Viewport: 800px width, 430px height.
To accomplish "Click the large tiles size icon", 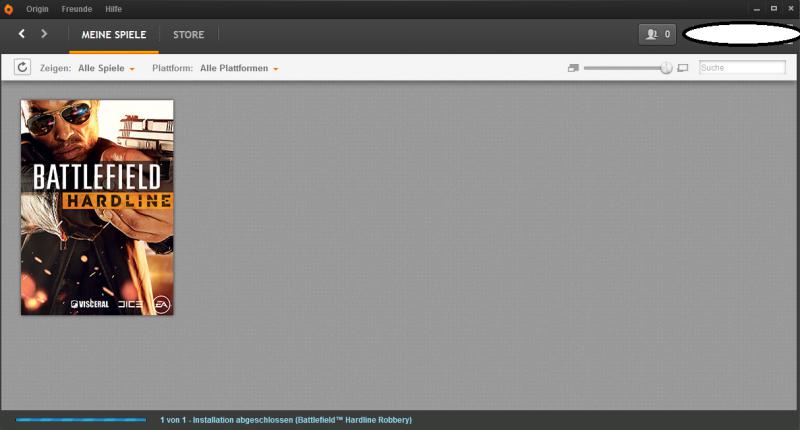I will coord(683,68).
